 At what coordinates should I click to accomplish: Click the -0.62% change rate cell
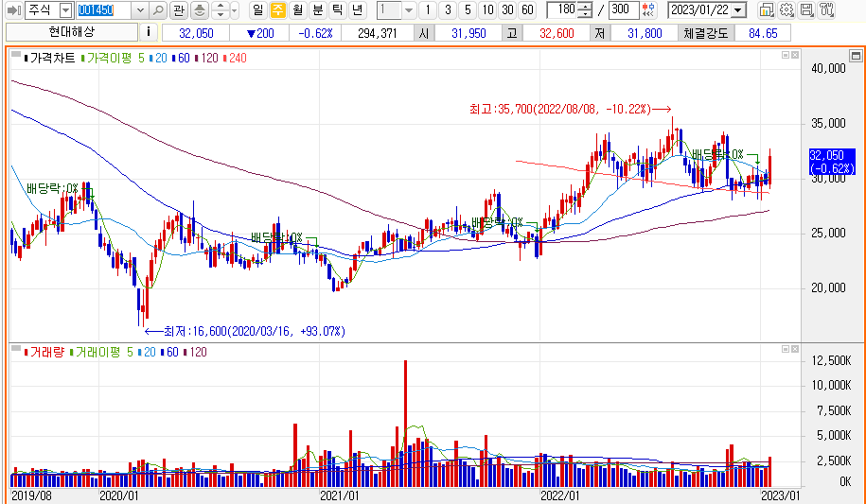pos(315,34)
